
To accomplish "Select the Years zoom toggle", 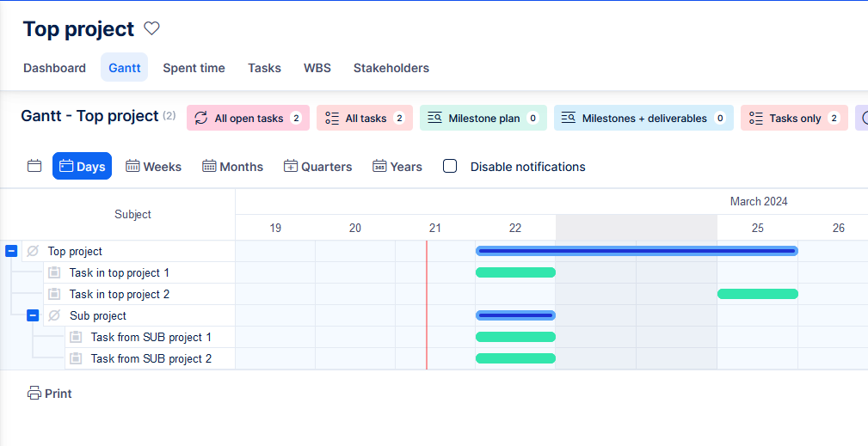I will pyautogui.click(x=397, y=167).
